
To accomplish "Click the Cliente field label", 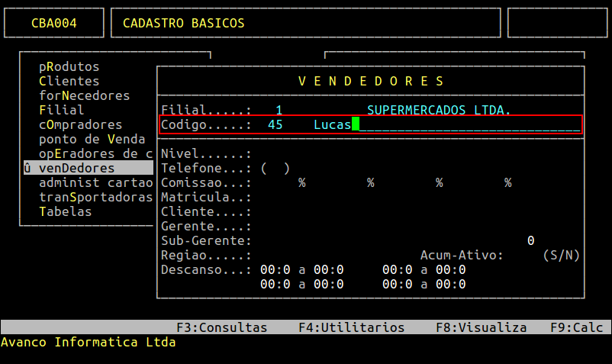I will pyautogui.click(x=206, y=211).
